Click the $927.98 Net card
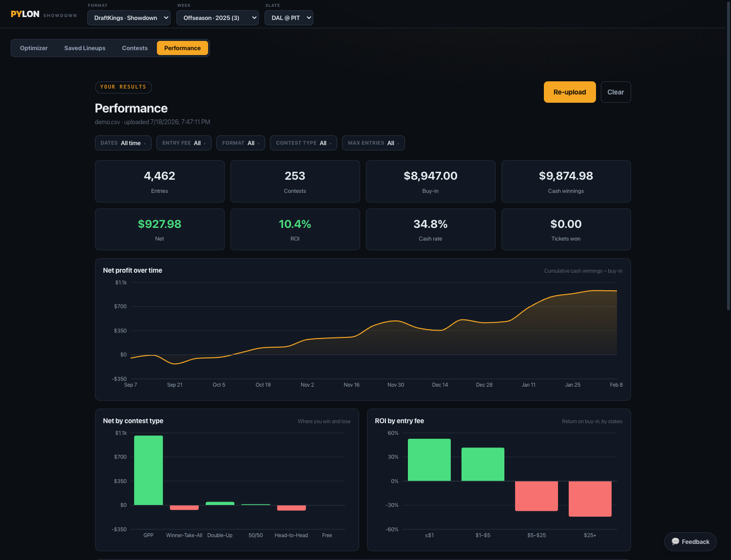This screenshot has height=560, width=731. [x=159, y=229]
